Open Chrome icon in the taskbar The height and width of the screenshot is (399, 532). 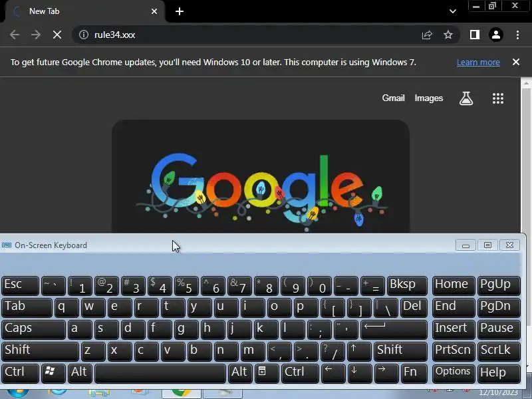182,394
